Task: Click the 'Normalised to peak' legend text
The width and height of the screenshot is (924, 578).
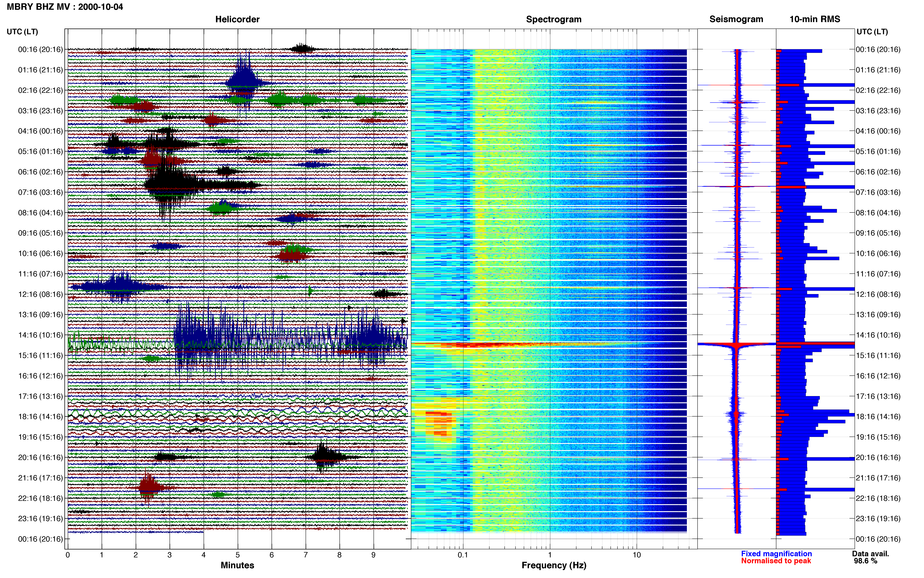Action: point(776,561)
